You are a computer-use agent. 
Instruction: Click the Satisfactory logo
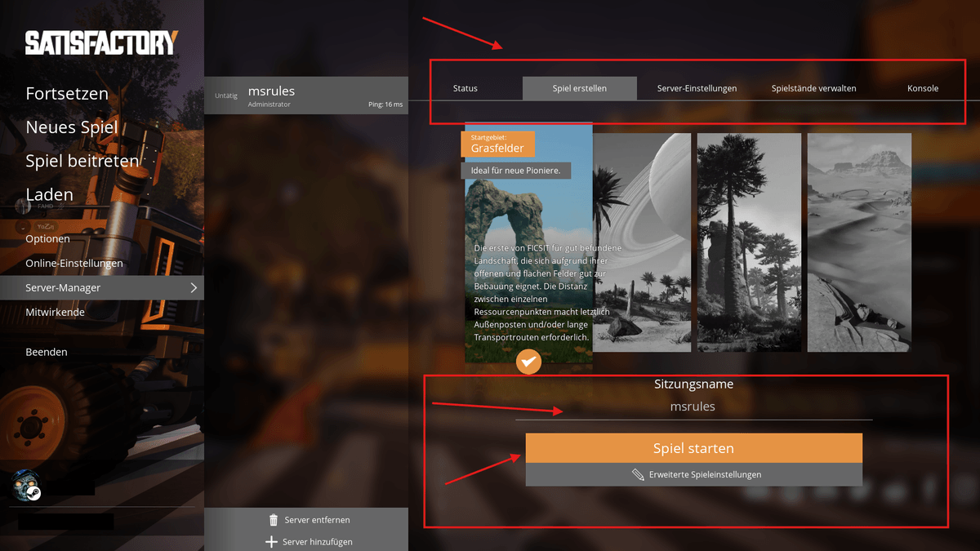[x=101, y=43]
